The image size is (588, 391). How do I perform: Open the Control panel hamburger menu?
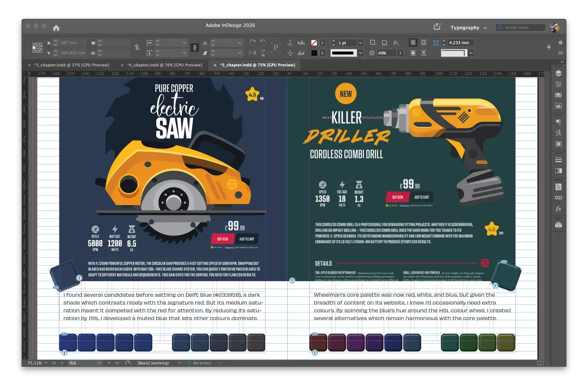(560, 53)
